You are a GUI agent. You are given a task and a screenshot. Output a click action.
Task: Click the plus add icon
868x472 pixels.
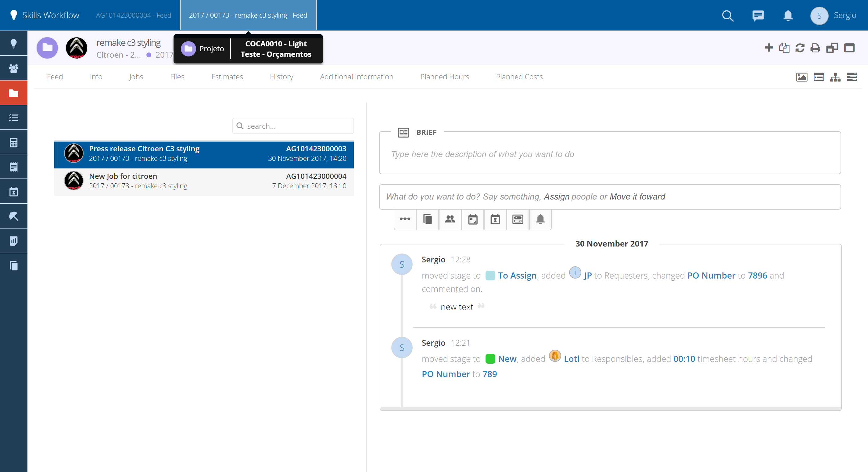coord(769,48)
